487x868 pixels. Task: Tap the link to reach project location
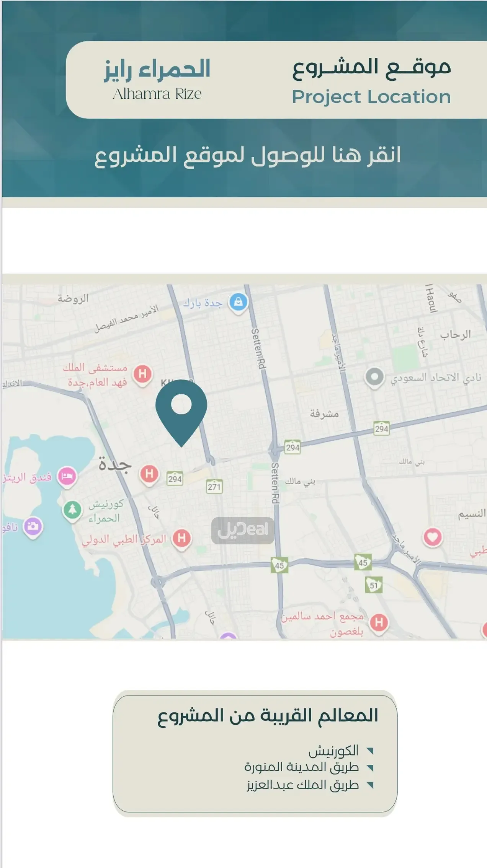click(247, 156)
